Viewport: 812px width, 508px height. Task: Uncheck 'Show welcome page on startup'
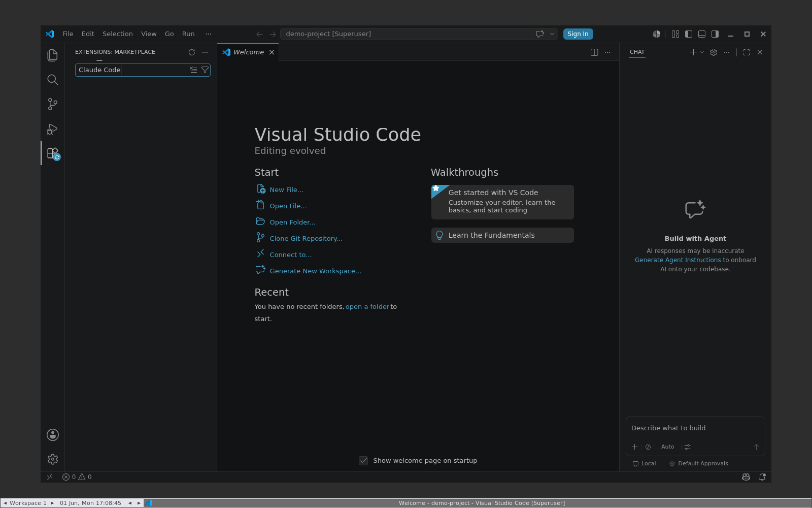tap(363, 461)
